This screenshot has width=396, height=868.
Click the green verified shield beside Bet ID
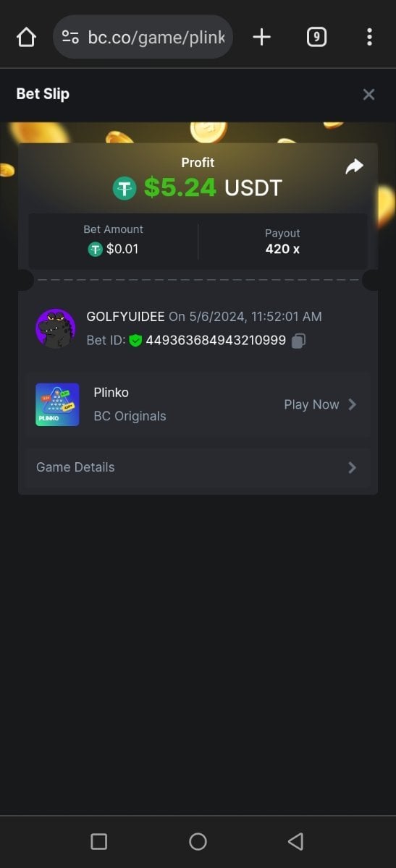[135, 341]
